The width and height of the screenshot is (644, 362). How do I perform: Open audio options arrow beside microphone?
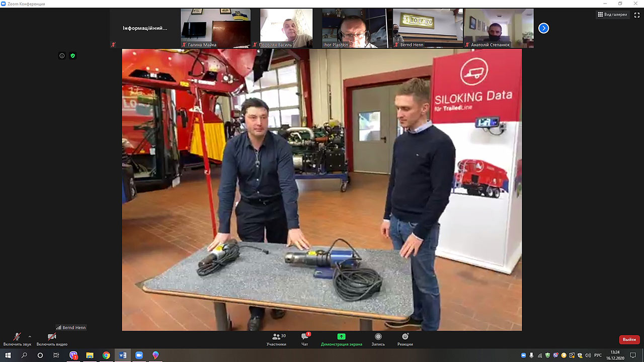tap(30, 336)
